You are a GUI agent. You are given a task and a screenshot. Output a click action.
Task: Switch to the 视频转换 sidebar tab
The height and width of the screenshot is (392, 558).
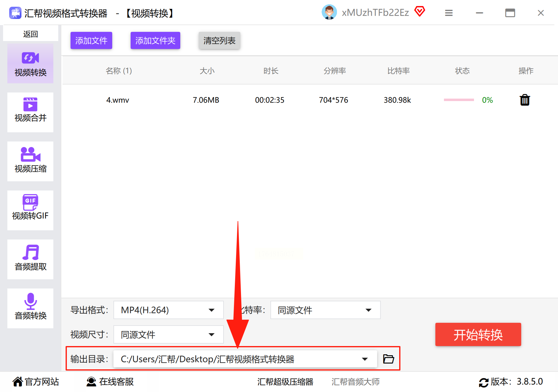[30, 63]
